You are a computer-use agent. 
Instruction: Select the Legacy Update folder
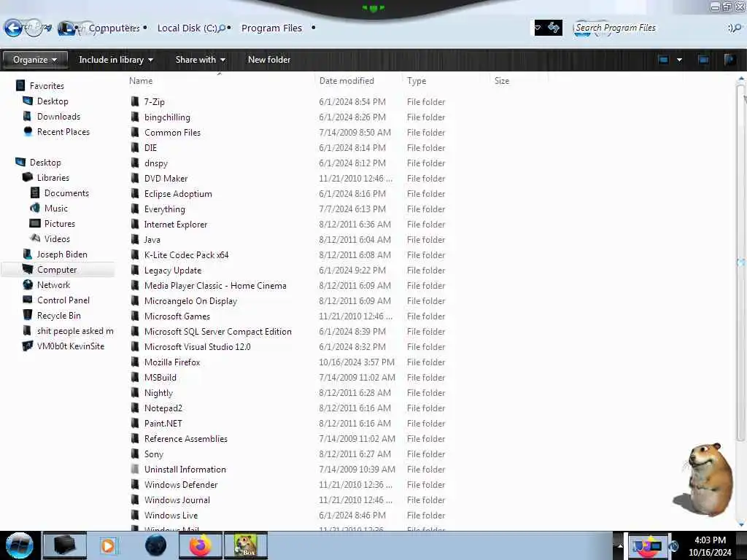(172, 270)
